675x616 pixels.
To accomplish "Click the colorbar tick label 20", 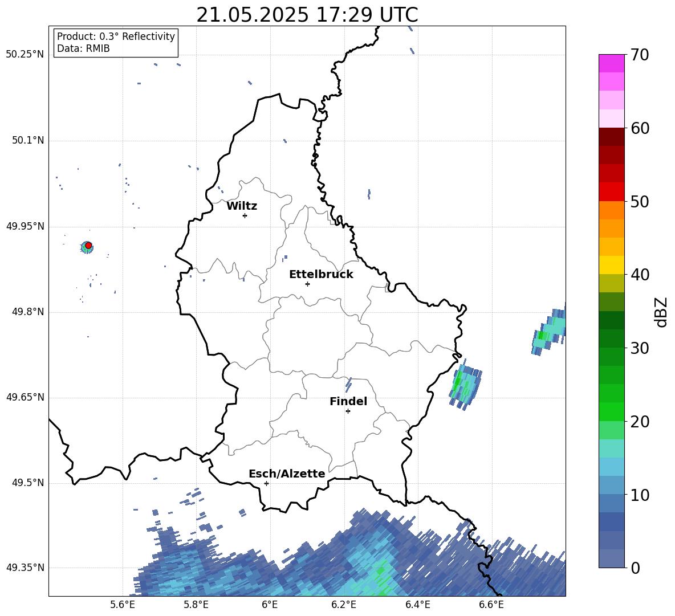I will tap(640, 422).
